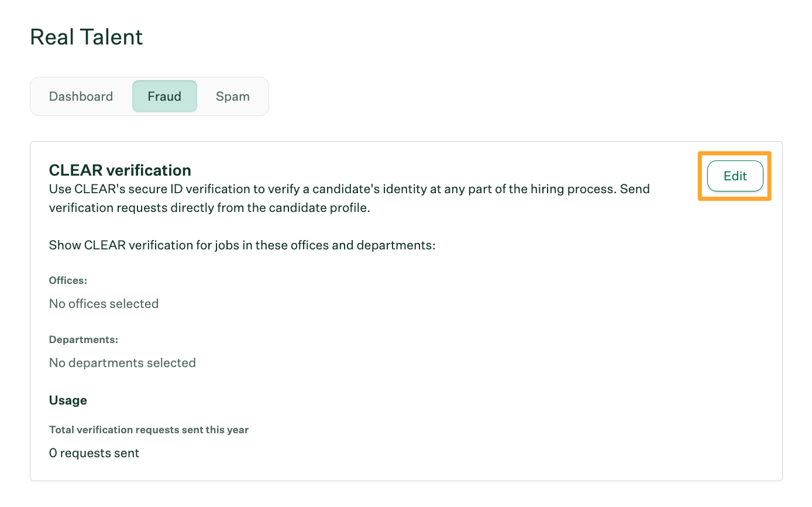
Task: Click the "0 requests sent" count
Action: click(94, 453)
